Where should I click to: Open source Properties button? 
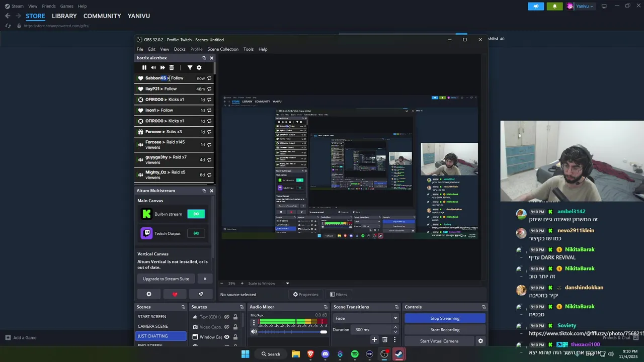point(306,295)
